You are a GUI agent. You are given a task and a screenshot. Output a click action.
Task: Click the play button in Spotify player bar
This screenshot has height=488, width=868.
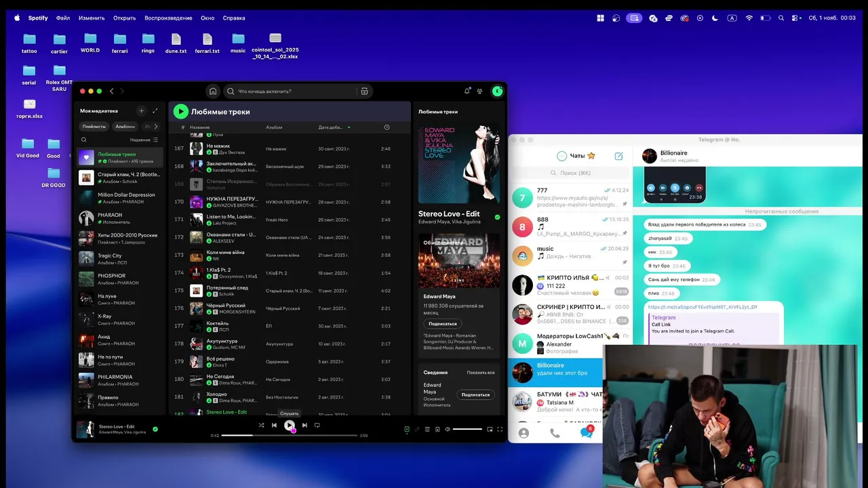click(x=290, y=425)
